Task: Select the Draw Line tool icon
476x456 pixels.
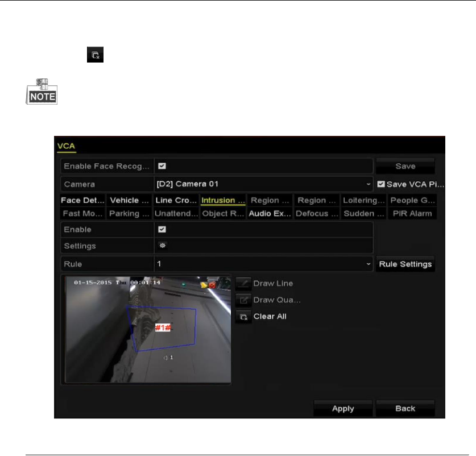Action: tap(243, 284)
